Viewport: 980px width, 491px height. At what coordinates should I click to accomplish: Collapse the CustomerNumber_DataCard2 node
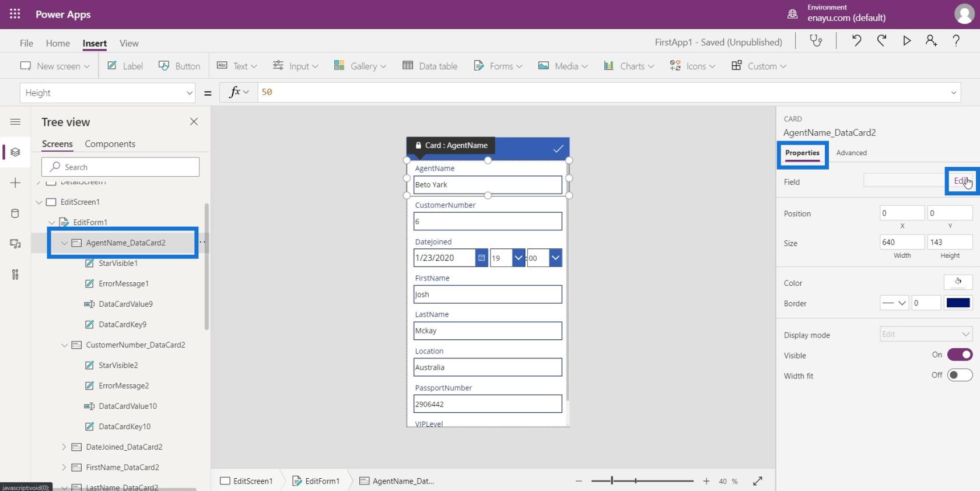point(64,345)
